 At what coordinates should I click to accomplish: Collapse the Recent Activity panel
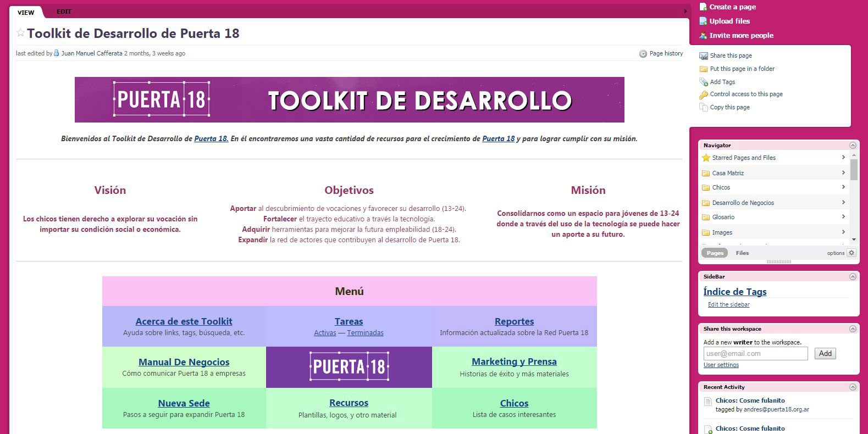pos(853,387)
